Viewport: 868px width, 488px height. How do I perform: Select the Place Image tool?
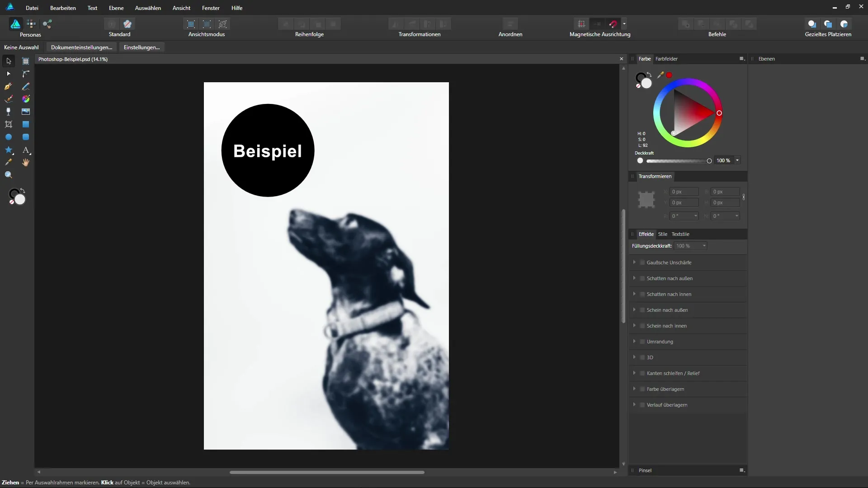click(26, 112)
